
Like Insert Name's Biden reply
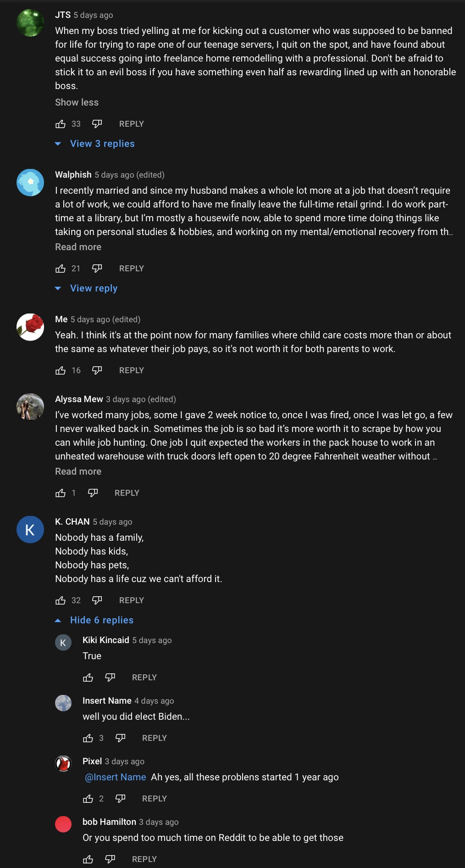[88, 738]
